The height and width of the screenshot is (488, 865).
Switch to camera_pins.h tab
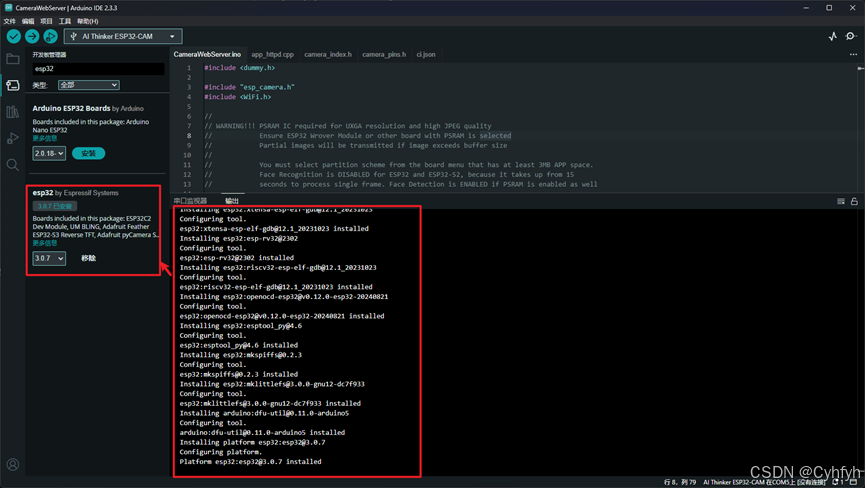pos(384,55)
